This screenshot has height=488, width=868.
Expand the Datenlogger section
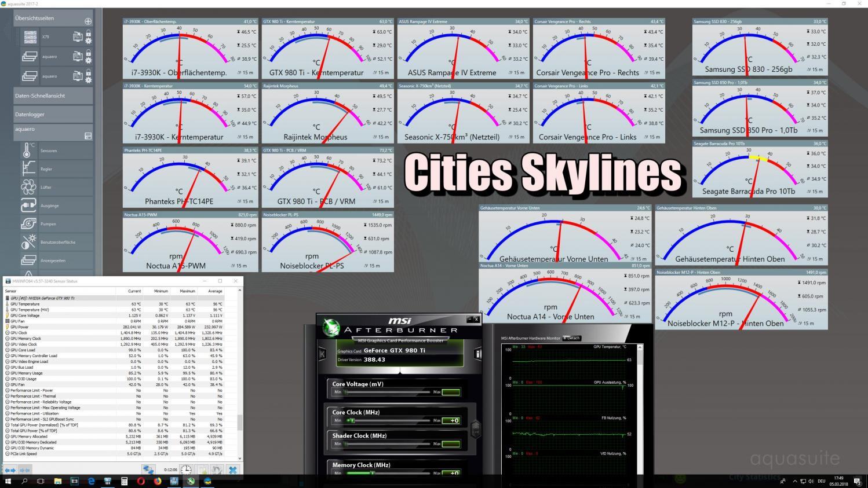pos(53,114)
